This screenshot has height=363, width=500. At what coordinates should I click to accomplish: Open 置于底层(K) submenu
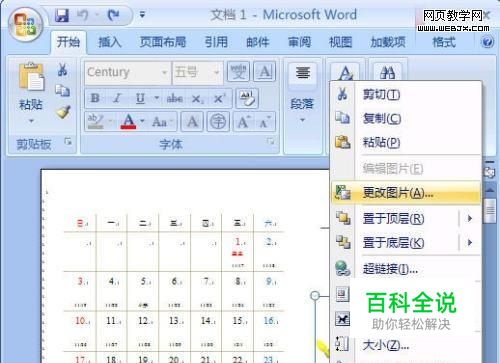pos(406,242)
